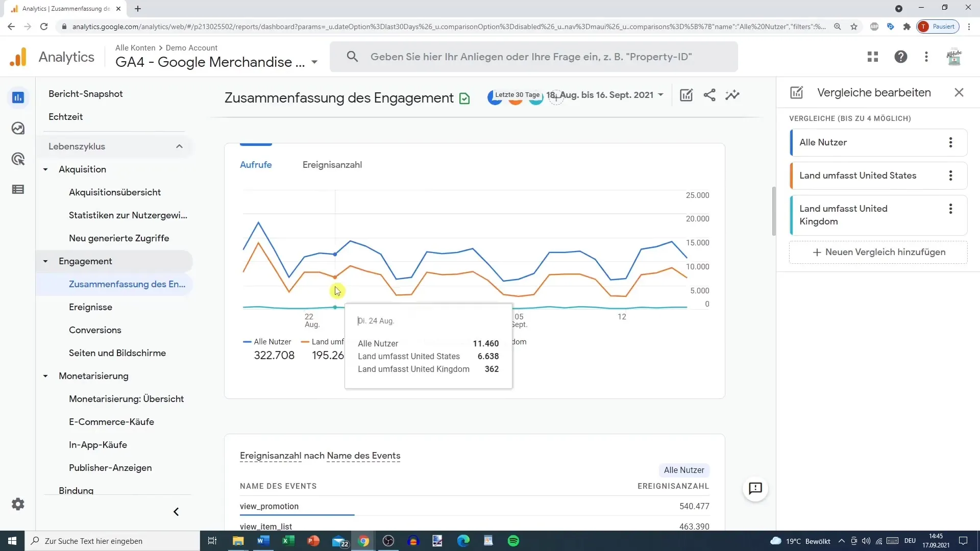Collapse the Lebenszyklus section
This screenshot has height=551, width=980.
click(179, 146)
